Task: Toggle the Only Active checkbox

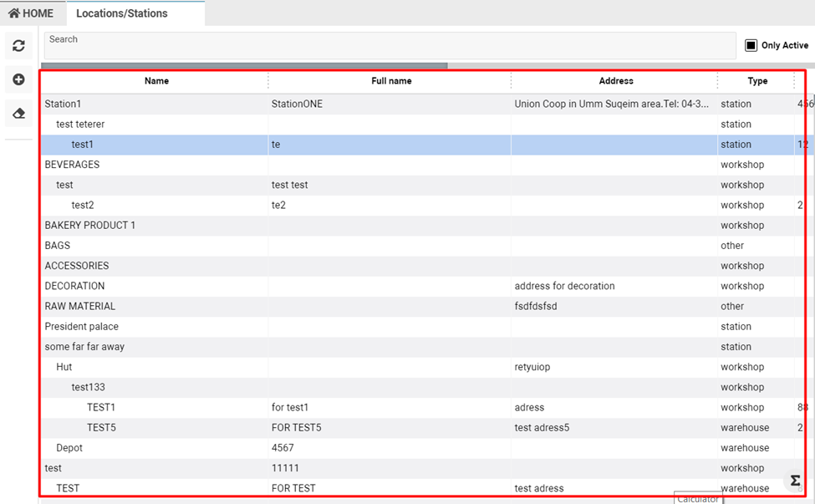Action: point(751,45)
